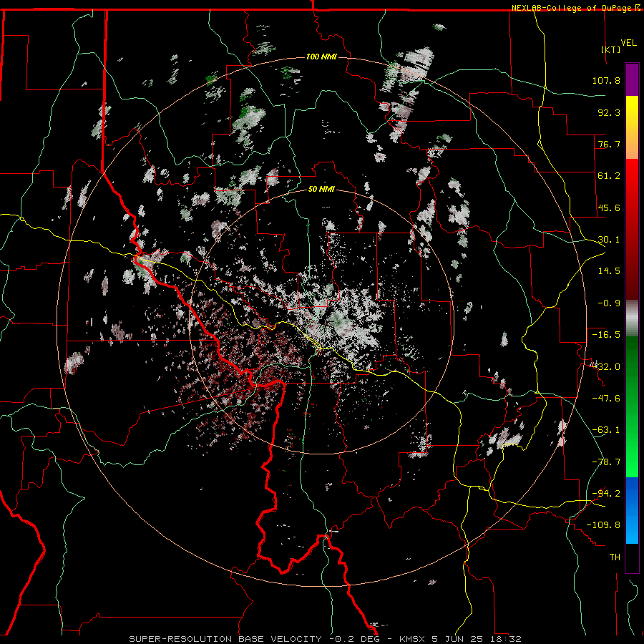644x644 pixels.
Task: Click the -109.8 legend value
Action: [x=603, y=525]
